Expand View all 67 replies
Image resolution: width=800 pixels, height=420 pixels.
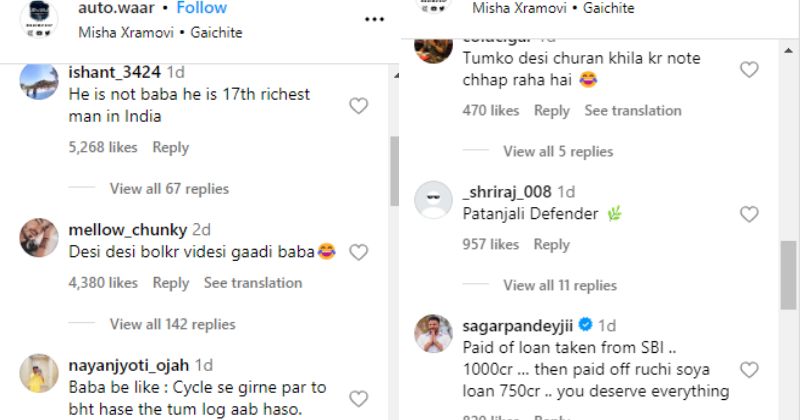pyautogui.click(x=169, y=188)
